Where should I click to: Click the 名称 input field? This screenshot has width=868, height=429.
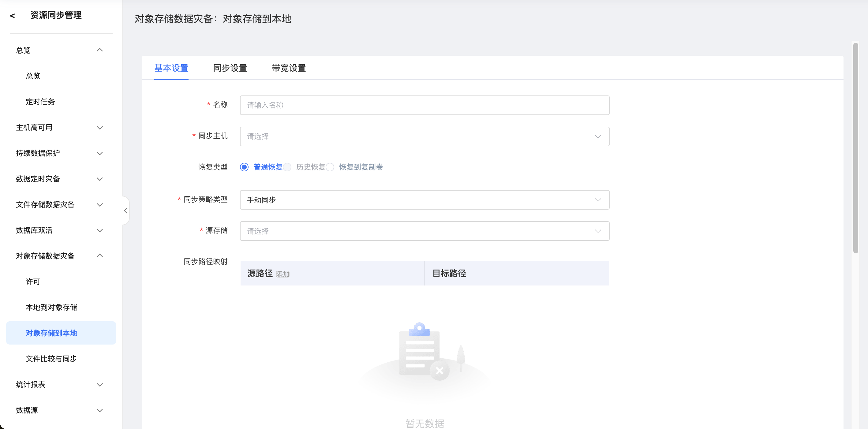point(424,105)
